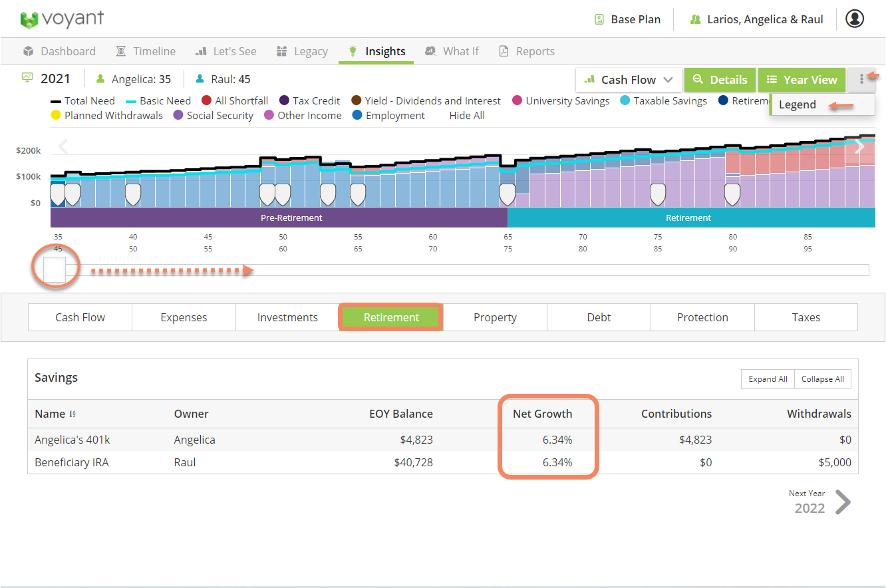
Task: Switch to the What If tab
Action: [452, 51]
